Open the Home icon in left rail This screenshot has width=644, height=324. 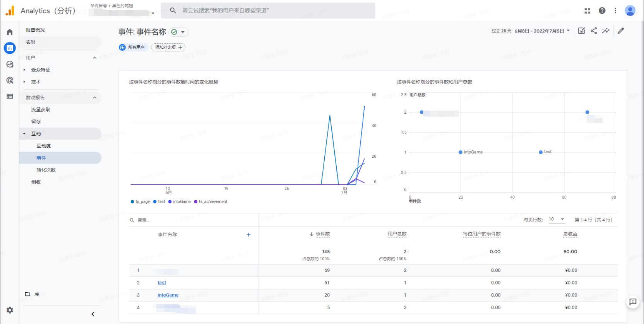[10, 32]
